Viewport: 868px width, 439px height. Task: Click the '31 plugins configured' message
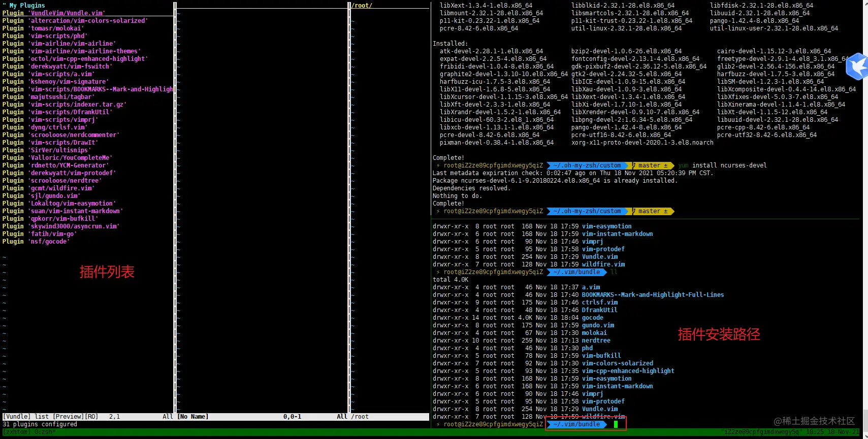(40, 424)
